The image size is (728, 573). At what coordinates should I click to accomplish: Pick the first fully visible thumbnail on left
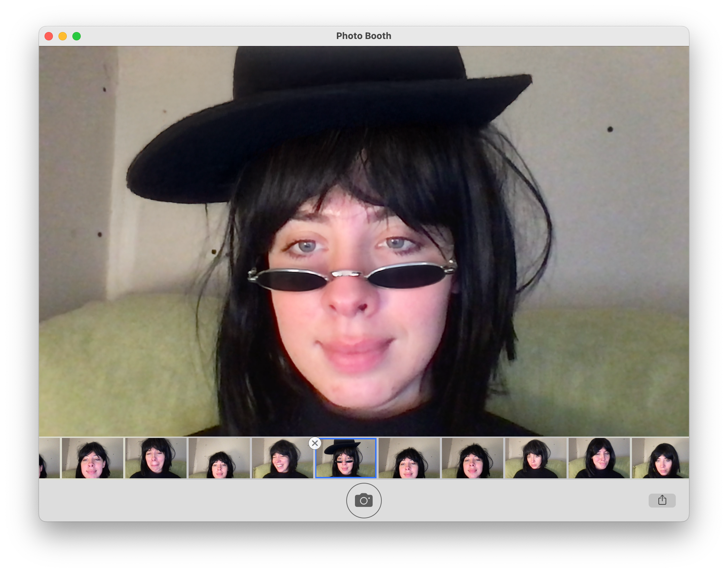pyautogui.click(x=92, y=458)
